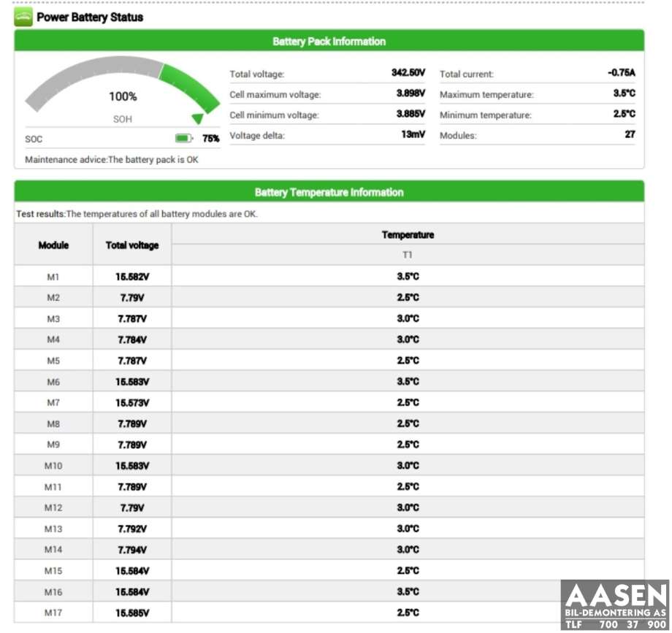
Task: Click the Total current -0.75A value
Action: (x=622, y=72)
